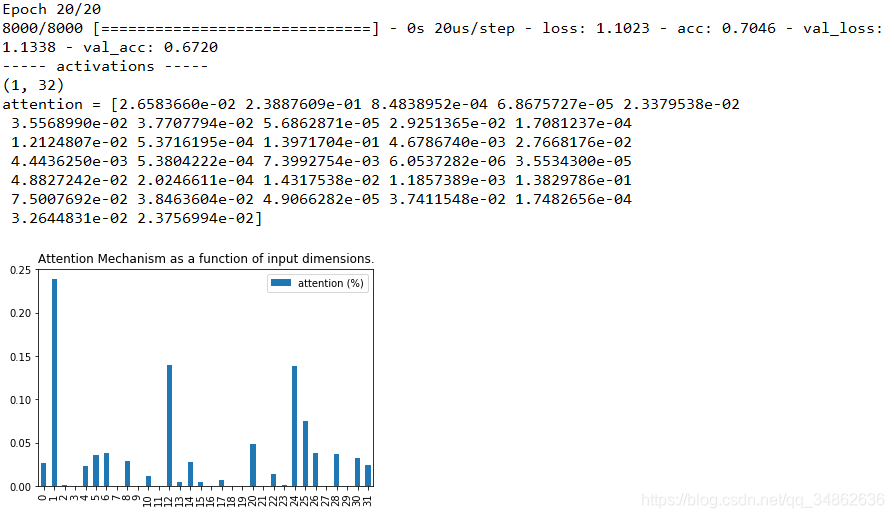Click the 'val_acc: 0.6720' text

(151, 47)
